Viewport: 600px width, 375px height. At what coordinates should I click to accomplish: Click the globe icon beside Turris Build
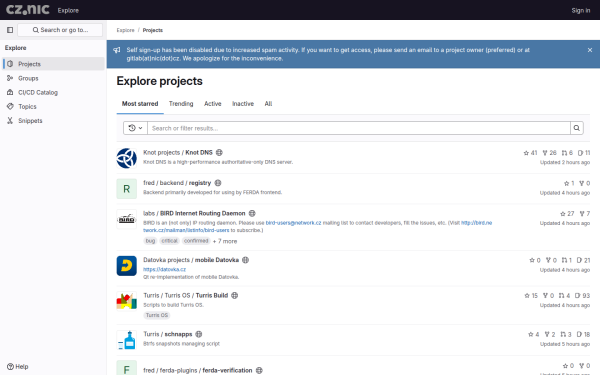coord(235,295)
